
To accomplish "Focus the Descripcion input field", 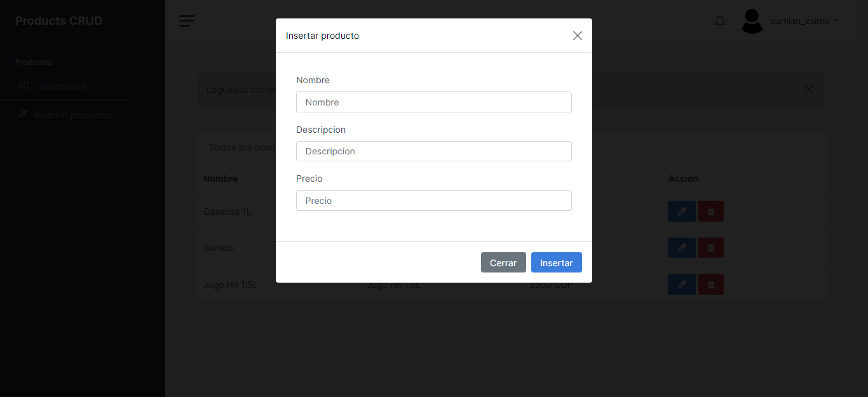I will (x=433, y=151).
